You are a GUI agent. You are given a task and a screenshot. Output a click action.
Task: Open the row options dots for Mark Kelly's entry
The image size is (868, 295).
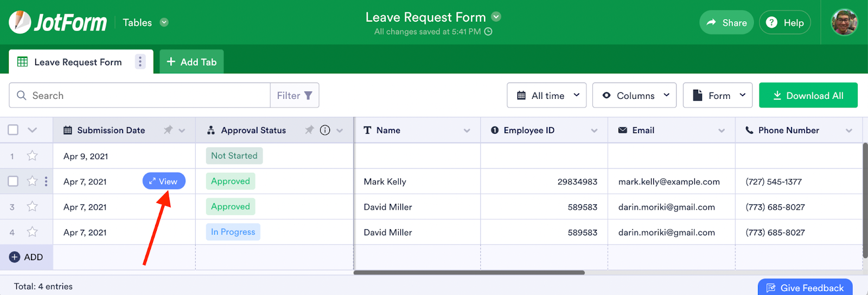46,181
